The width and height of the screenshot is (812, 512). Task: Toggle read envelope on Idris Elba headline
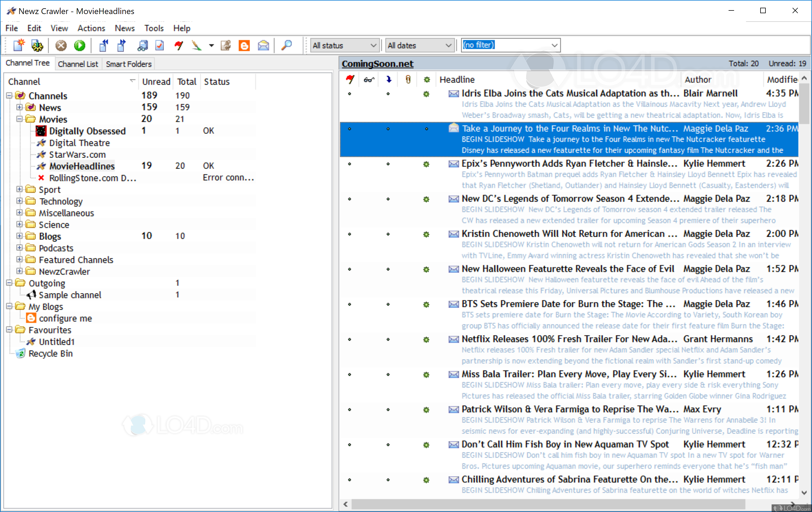click(x=453, y=93)
